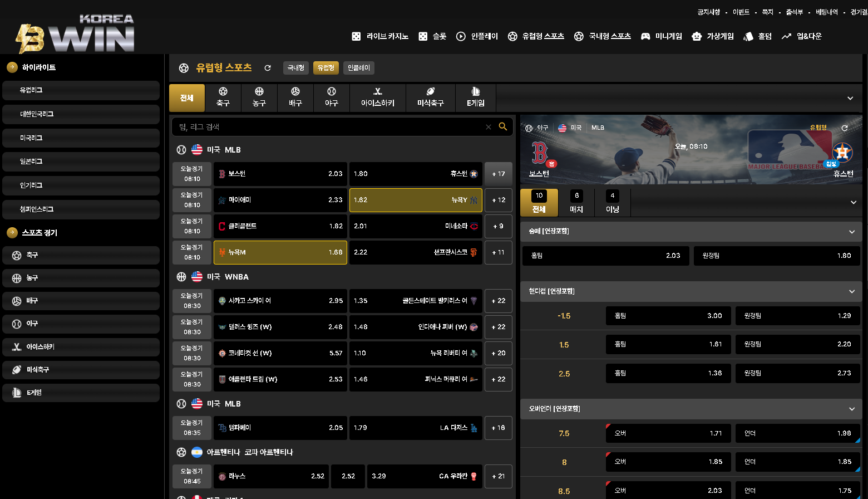Expand +16 markets for 템파베이 match
Viewport: 868px width, 499px height.
tap(499, 428)
